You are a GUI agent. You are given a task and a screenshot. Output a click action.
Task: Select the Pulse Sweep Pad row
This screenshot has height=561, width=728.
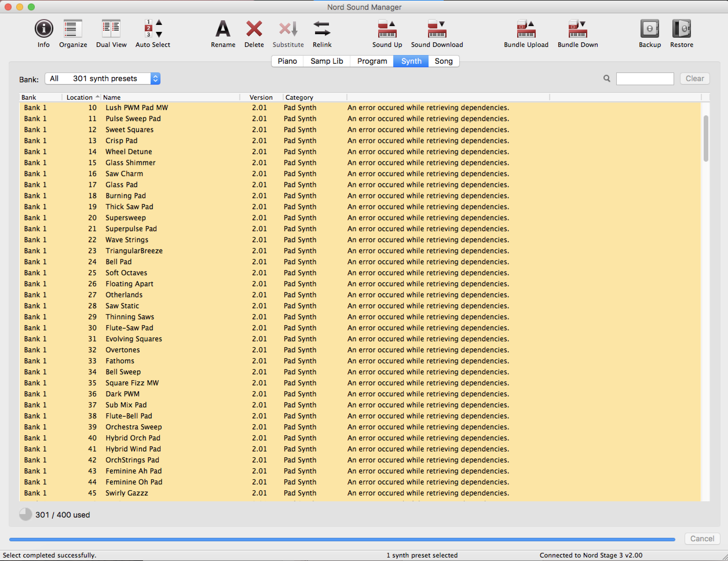(x=360, y=119)
